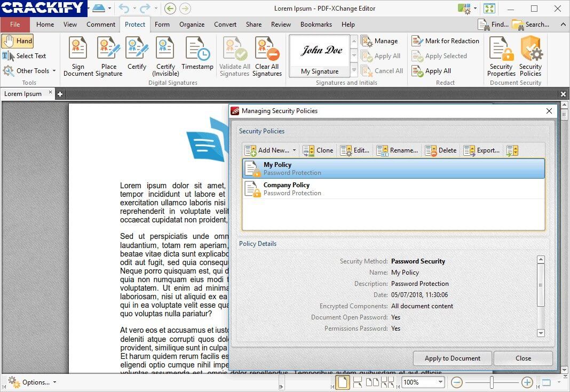Close Managing Security Policies dialog
Image resolution: width=570 pixels, height=392 pixels.
coord(549,111)
